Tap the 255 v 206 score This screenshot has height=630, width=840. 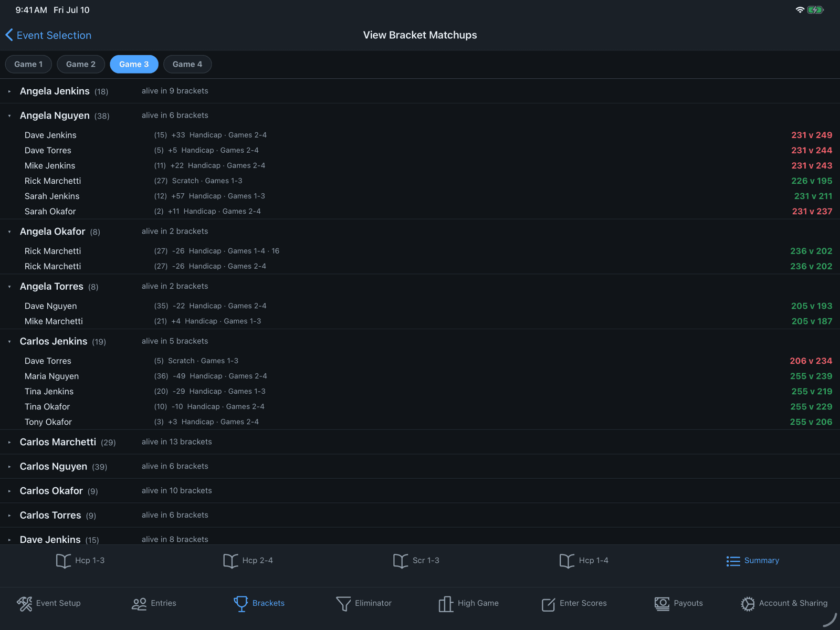tap(811, 422)
